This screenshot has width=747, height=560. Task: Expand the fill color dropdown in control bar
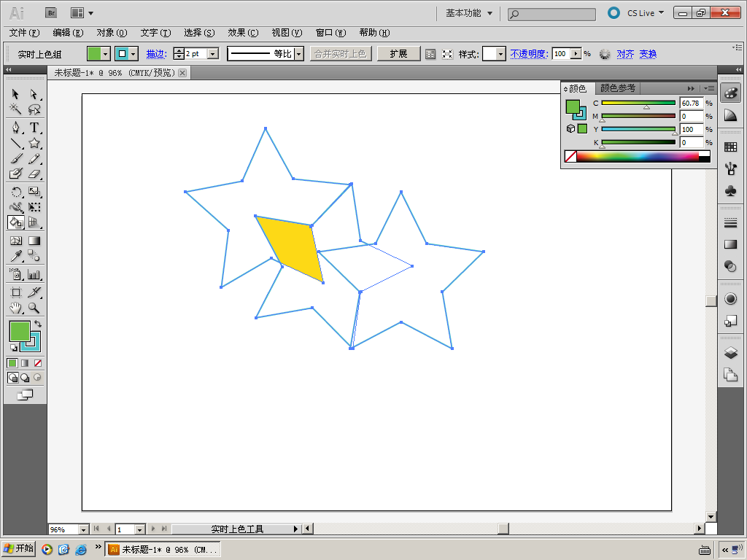pyautogui.click(x=106, y=54)
